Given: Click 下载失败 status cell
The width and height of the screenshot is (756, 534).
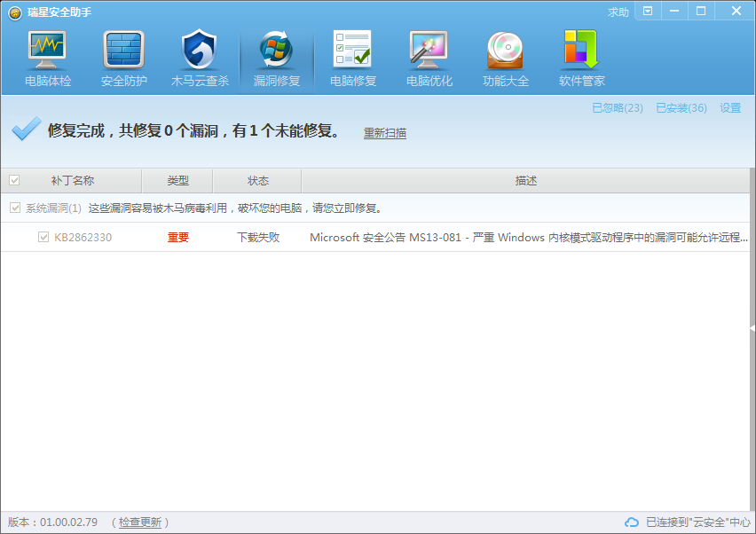Looking at the screenshot, I should (258, 237).
